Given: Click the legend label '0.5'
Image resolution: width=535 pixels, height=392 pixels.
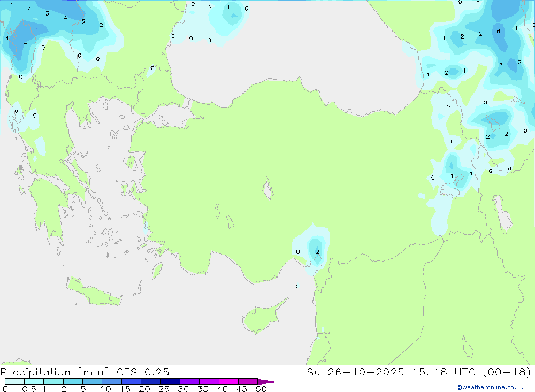Looking at the screenshot, I should click(29, 389).
